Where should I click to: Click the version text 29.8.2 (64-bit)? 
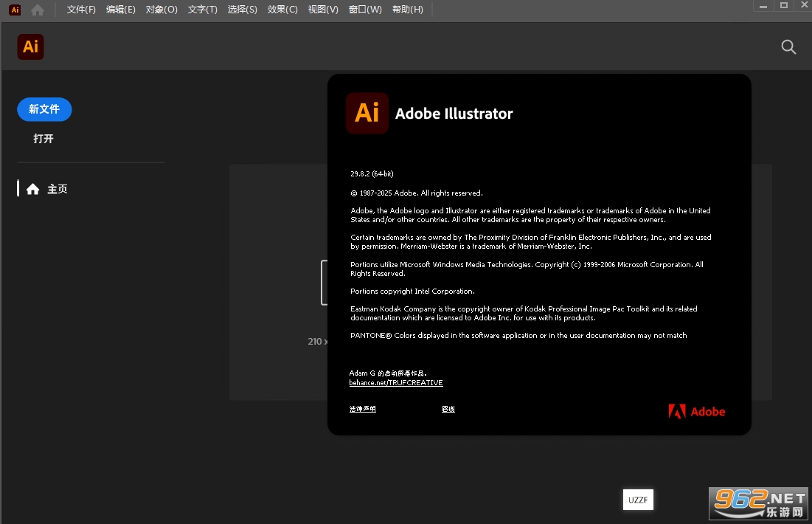372,173
